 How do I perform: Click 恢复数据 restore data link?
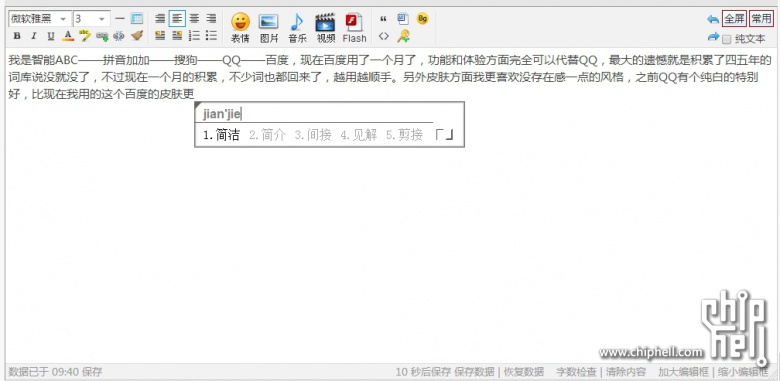[524, 372]
